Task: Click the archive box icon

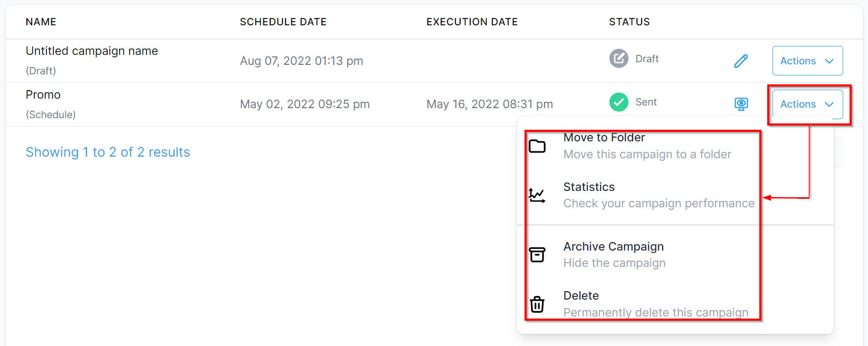Action: click(x=537, y=255)
